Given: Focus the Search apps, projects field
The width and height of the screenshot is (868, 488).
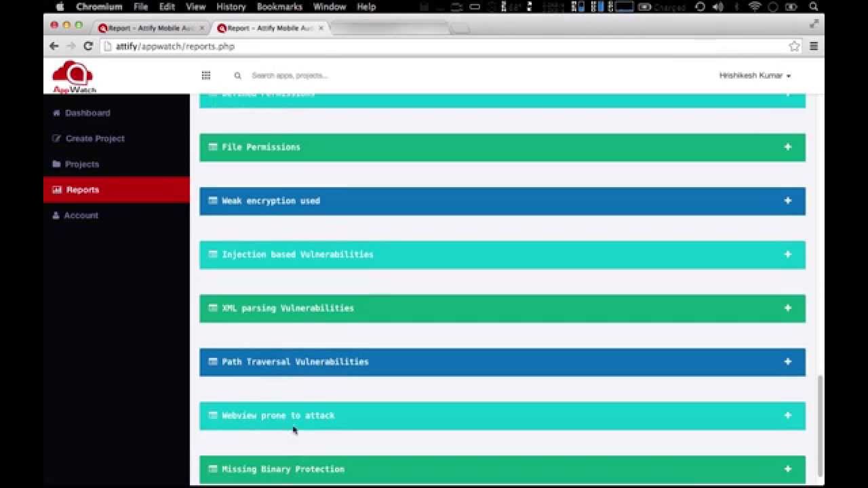Looking at the screenshot, I should pyautogui.click(x=290, y=75).
